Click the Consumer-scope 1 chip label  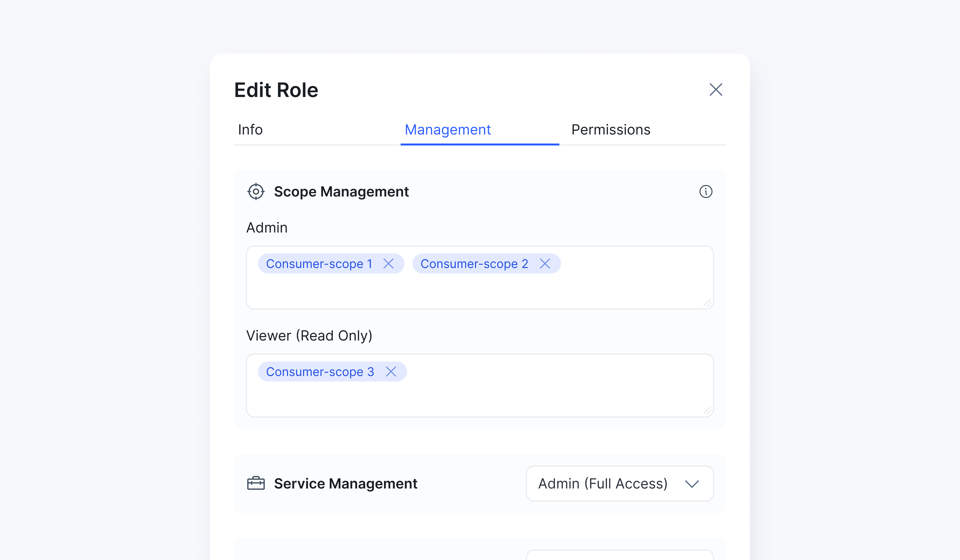319,263
